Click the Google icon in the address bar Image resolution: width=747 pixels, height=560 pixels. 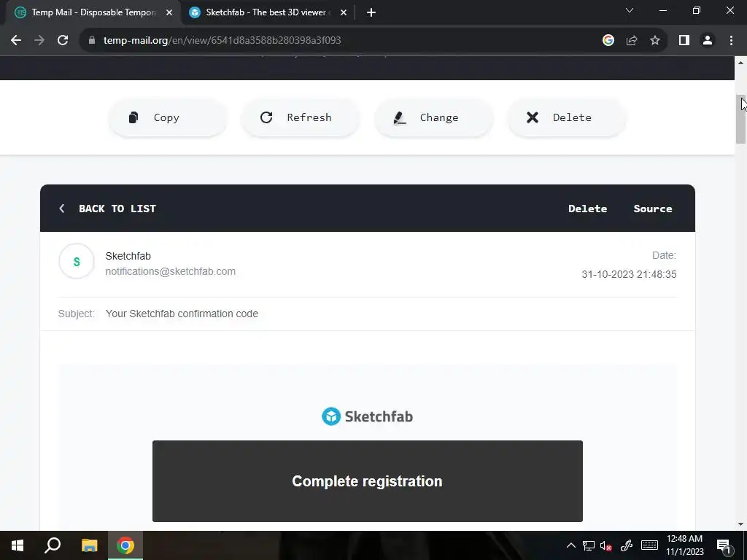tap(608, 41)
